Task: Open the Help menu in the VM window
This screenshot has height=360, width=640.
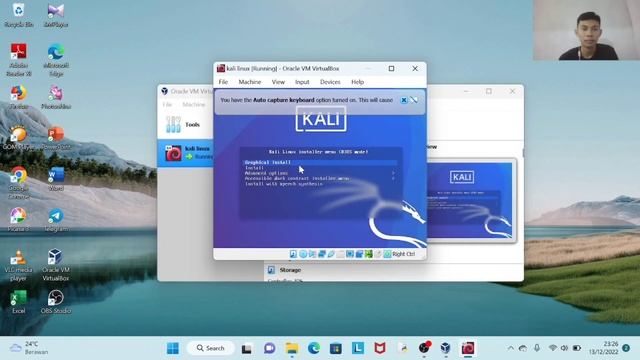Action: point(357,82)
